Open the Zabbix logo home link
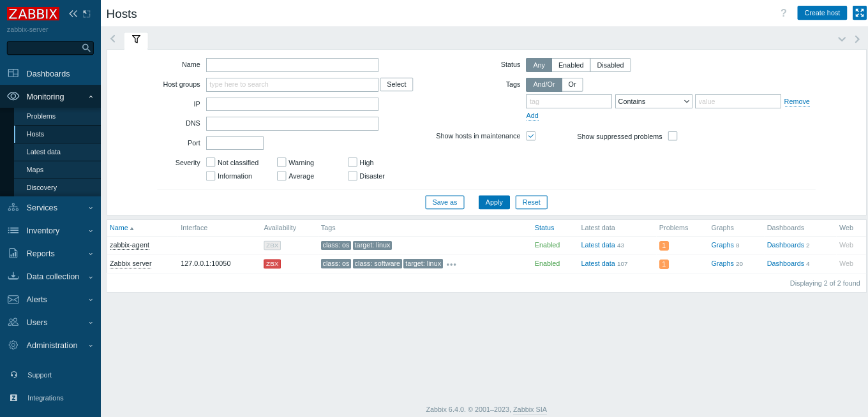Viewport: 868px width, 417px height. pyautogui.click(x=33, y=13)
